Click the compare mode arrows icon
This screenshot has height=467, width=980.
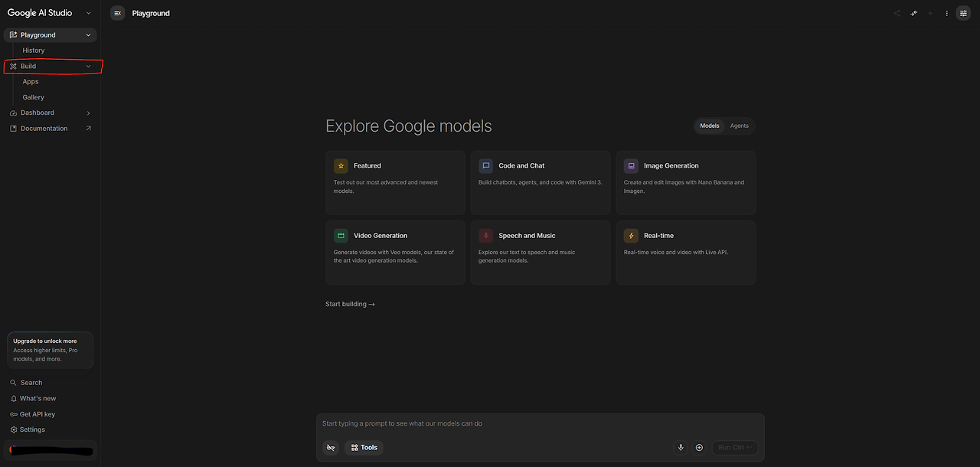[914, 13]
